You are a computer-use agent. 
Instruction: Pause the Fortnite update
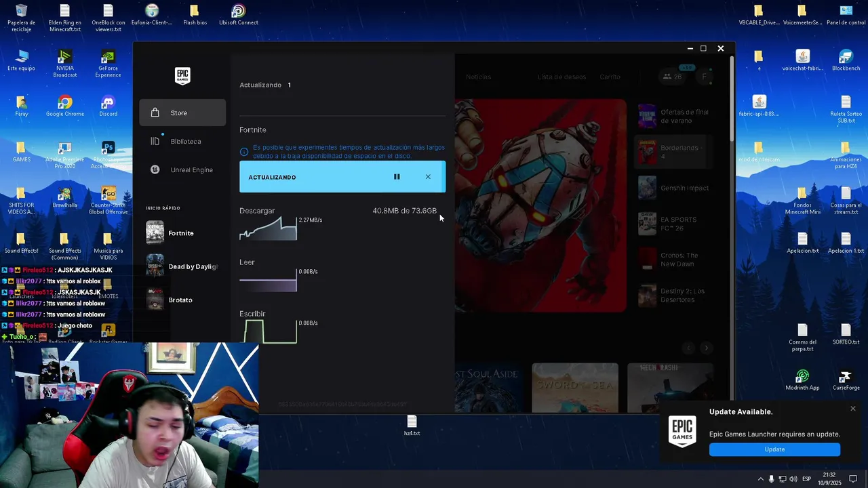[x=397, y=177]
